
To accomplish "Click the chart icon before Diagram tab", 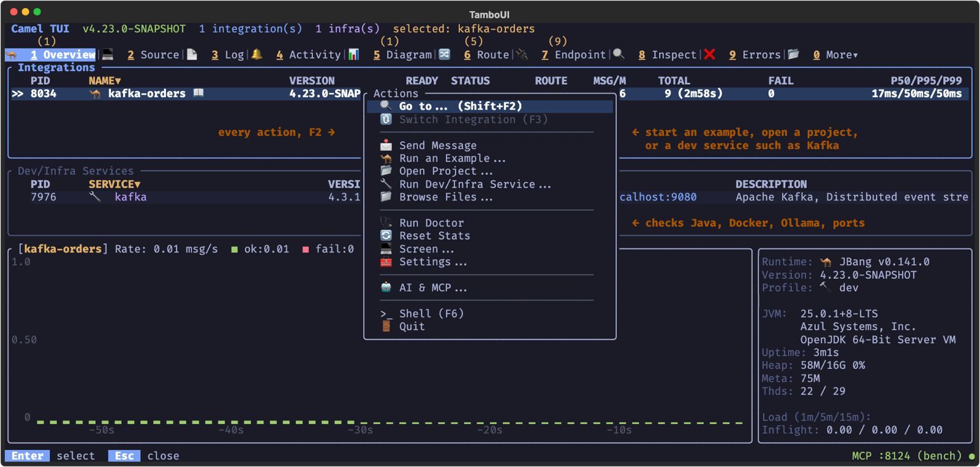I will click(354, 55).
